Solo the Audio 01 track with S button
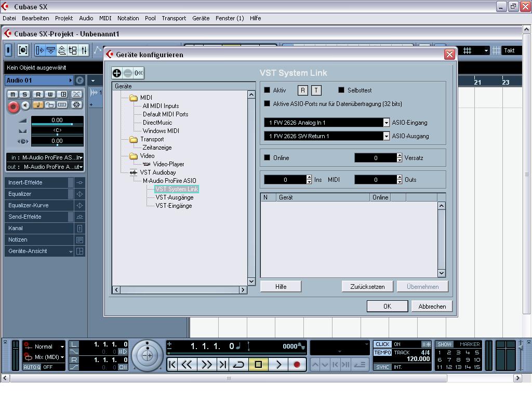Viewport: 532px width, 399px height. click(25, 95)
